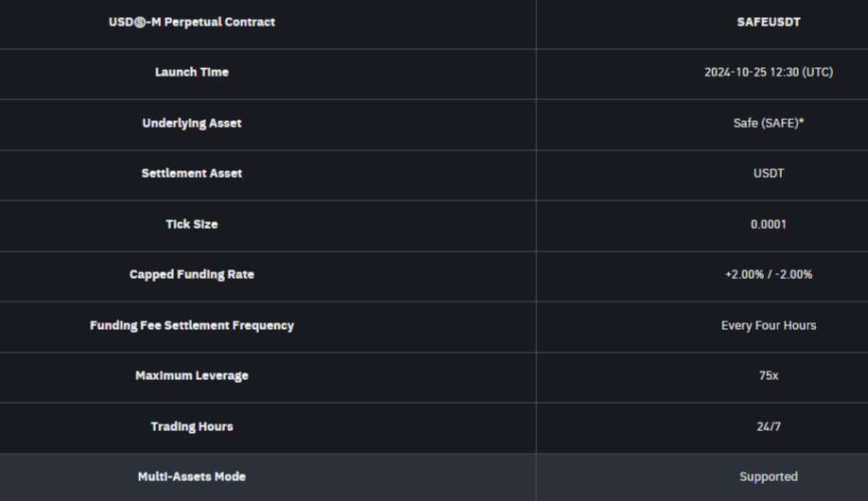Click the Settlement Asset label

[192, 173]
